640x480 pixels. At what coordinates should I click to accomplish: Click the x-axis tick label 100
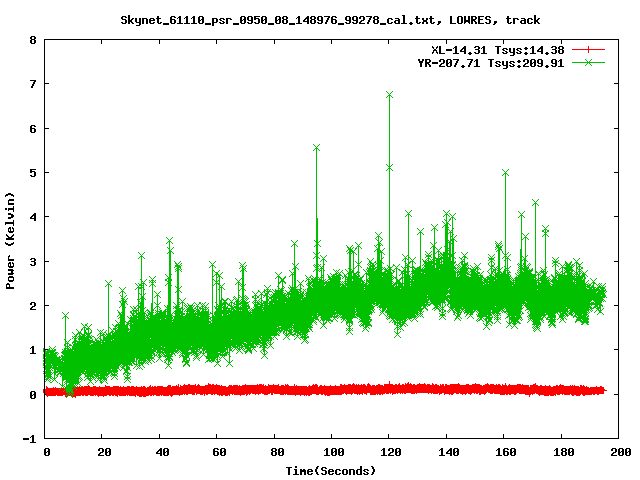[x=332, y=452]
